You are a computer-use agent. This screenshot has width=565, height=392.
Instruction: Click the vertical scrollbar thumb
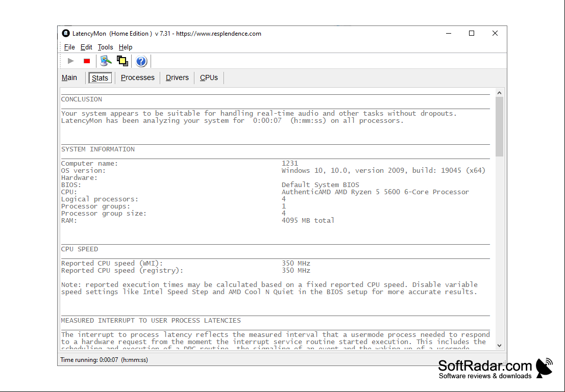[499, 127]
